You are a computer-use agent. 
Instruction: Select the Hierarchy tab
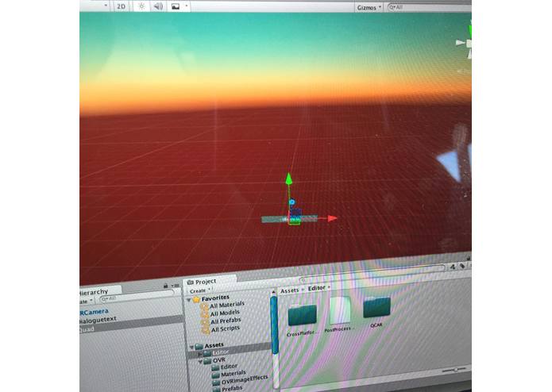(x=95, y=292)
